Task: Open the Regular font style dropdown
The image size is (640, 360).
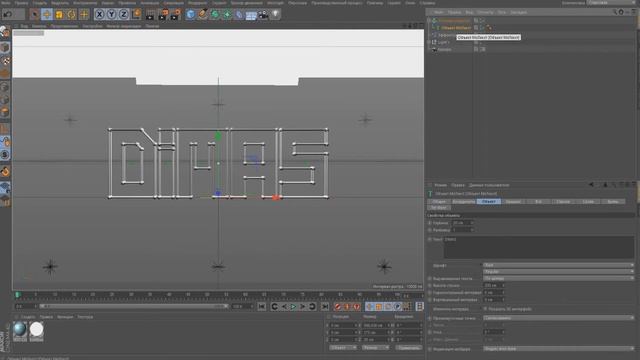Action: tap(558, 271)
